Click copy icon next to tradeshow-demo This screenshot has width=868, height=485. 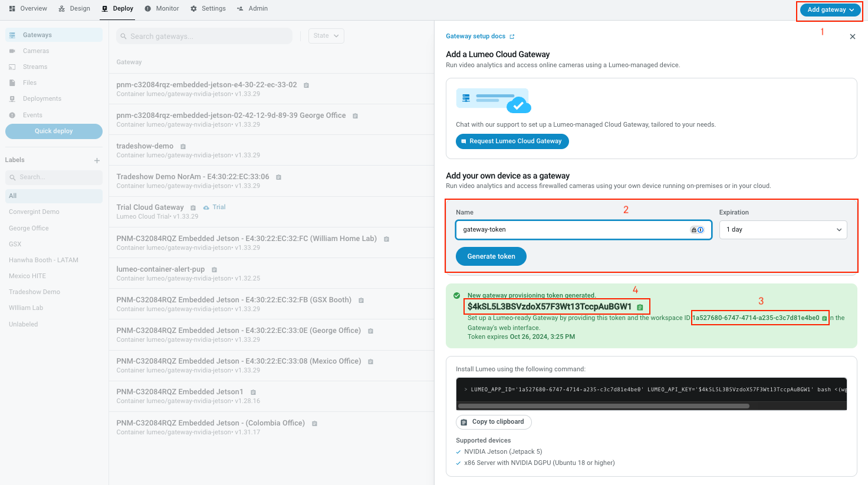pyautogui.click(x=183, y=147)
